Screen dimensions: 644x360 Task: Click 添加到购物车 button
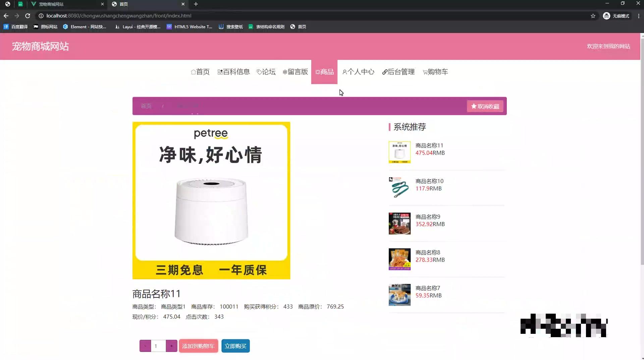[198, 346]
